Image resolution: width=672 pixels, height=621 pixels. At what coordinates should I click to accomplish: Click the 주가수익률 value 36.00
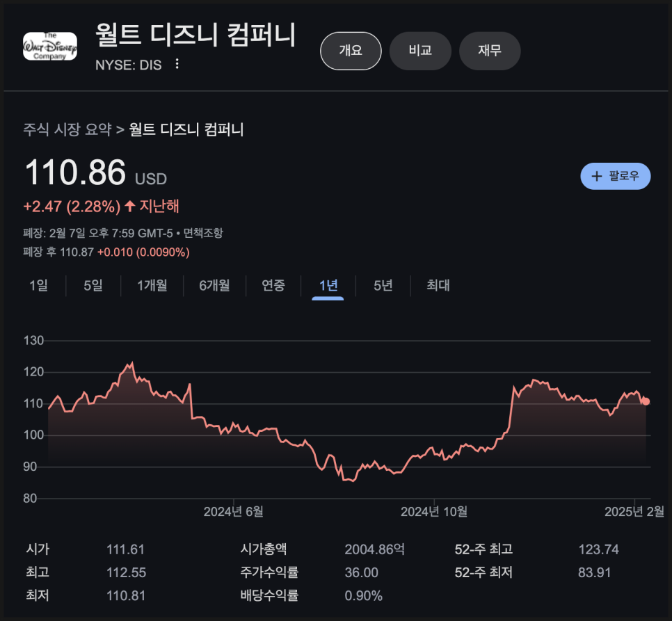point(362,572)
